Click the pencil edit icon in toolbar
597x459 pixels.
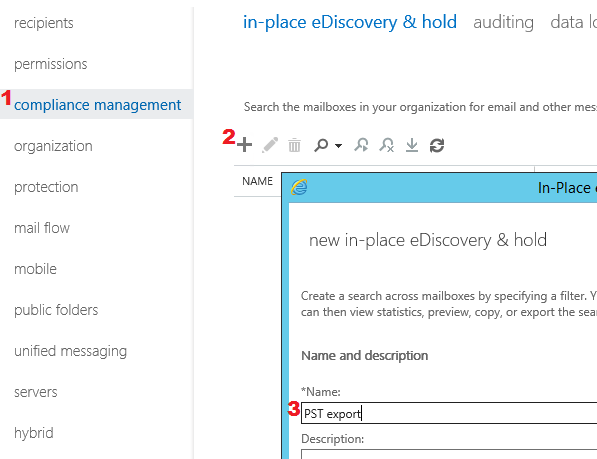(x=270, y=145)
